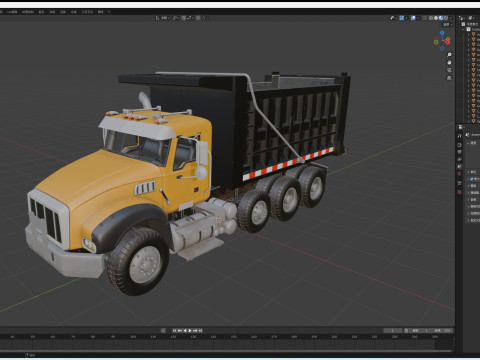Open the View Layer properties tab
480x360 pixels.
point(459,159)
